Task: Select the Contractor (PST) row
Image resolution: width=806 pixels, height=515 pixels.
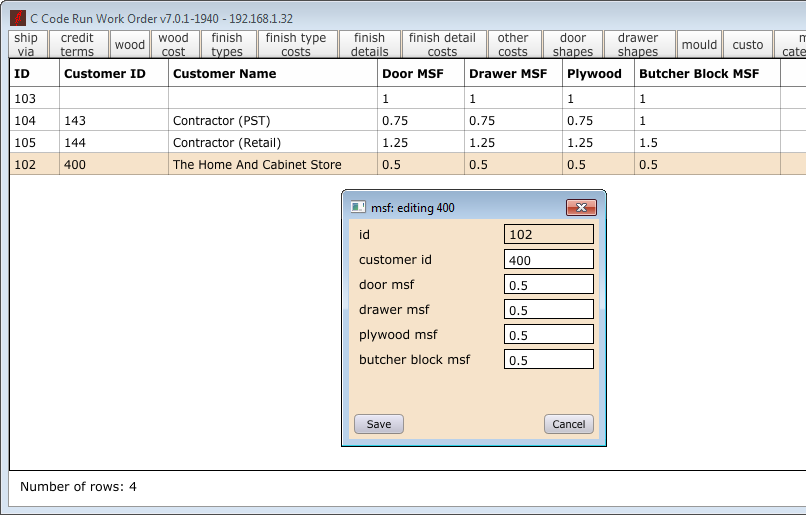Action: pyautogui.click(x=221, y=120)
